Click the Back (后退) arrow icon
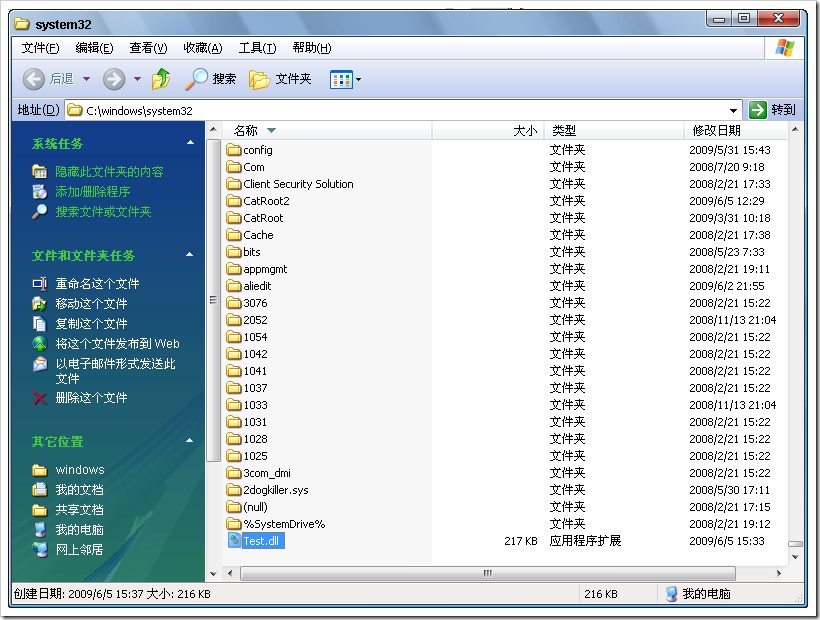The width and height of the screenshot is (820, 620). click(x=34, y=79)
